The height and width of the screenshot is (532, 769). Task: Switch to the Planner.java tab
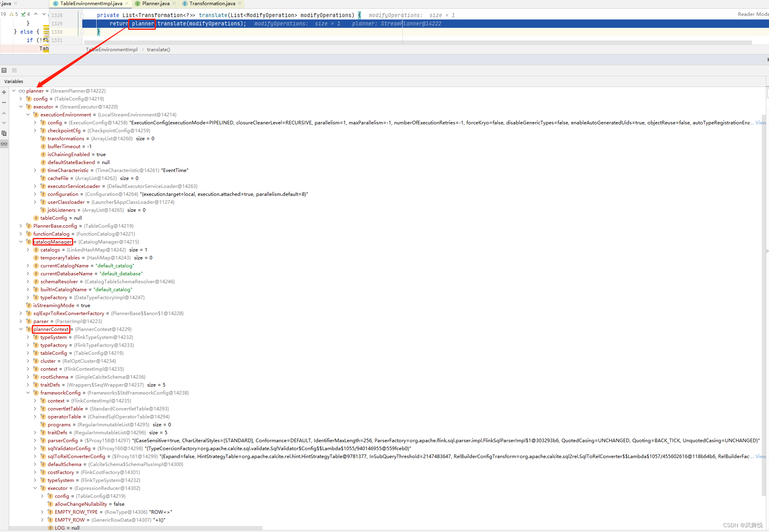point(155,4)
